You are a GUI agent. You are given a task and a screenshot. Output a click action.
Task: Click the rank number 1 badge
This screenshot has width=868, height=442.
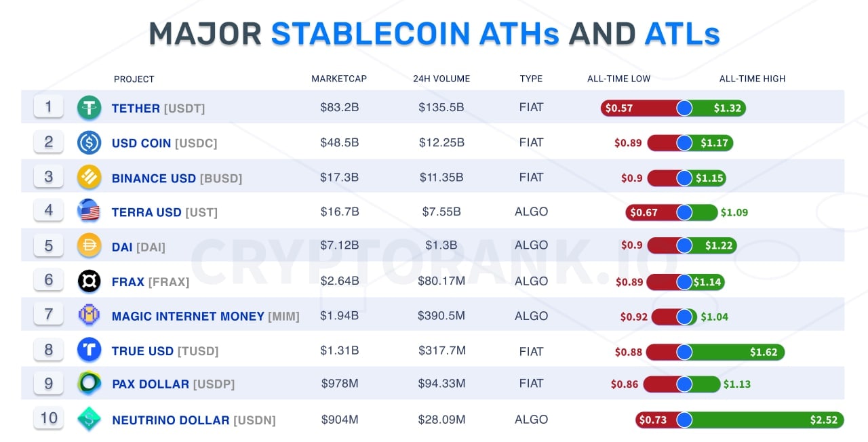click(x=48, y=106)
